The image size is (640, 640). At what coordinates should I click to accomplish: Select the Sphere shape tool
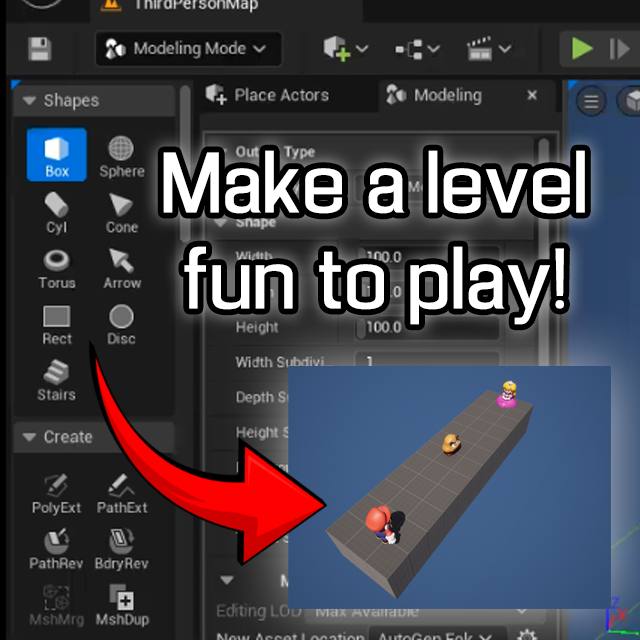121,154
